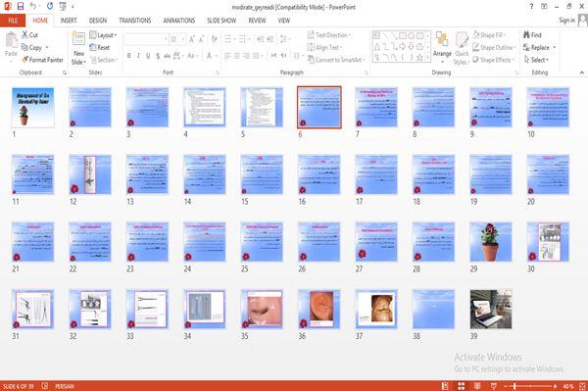The width and height of the screenshot is (588, 391).
Task: Expand the shapes gallery More arrow
Action: coord(427,58)
